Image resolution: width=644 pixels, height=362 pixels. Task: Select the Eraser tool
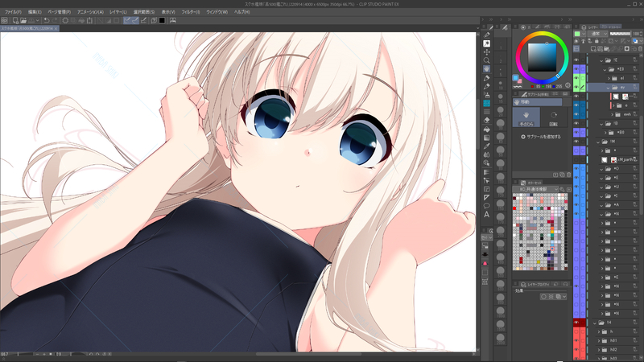point(487,120)
